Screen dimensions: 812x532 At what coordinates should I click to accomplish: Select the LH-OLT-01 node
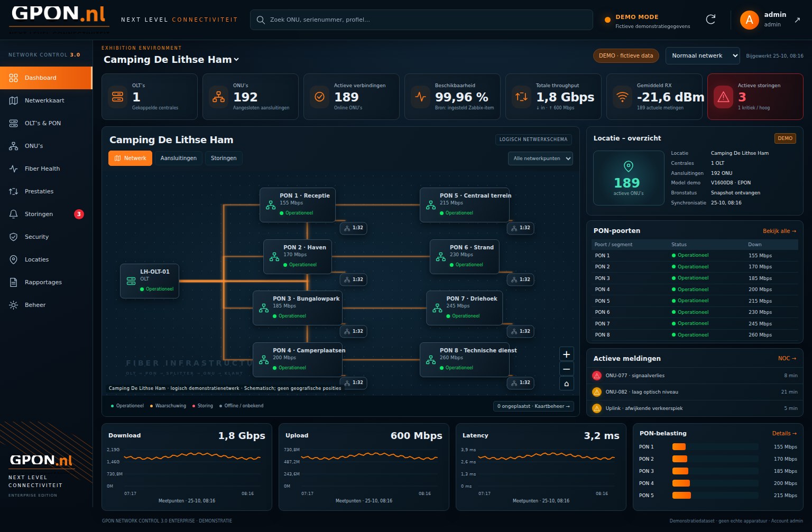(x=150, y=281)
